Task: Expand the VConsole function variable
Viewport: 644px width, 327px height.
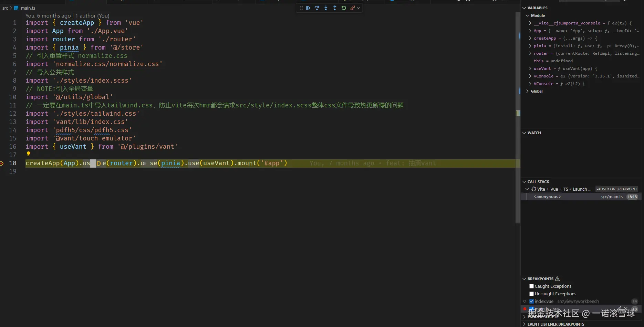Action: click(x=530, y=84)
